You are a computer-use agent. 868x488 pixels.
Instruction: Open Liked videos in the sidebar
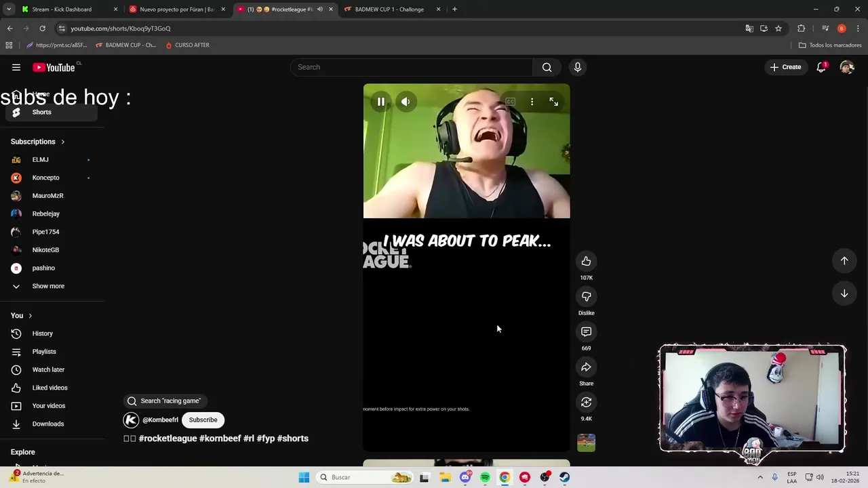tap(52, 388)
